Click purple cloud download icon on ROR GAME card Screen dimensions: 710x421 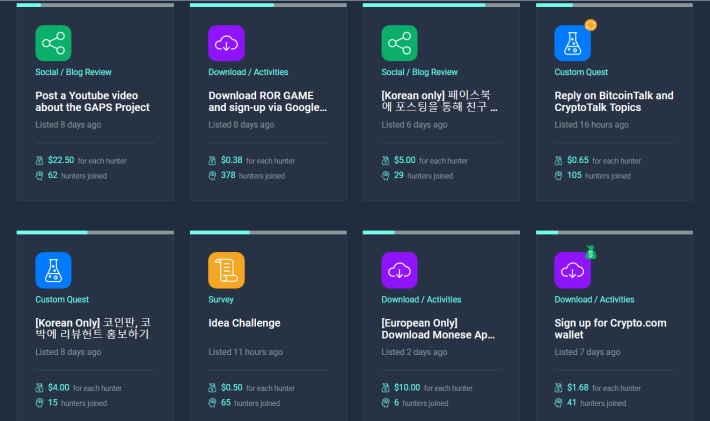pyautogui.click(x=226, y=43)
